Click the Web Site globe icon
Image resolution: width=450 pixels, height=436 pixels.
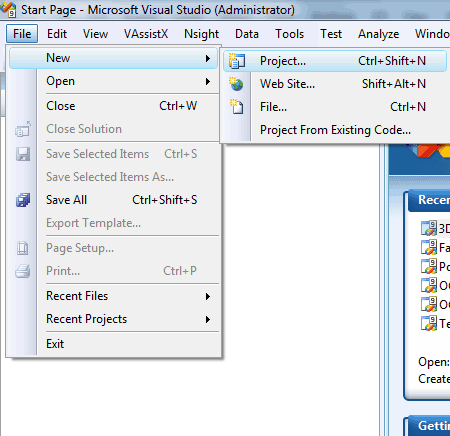click(x=236, y=84)
